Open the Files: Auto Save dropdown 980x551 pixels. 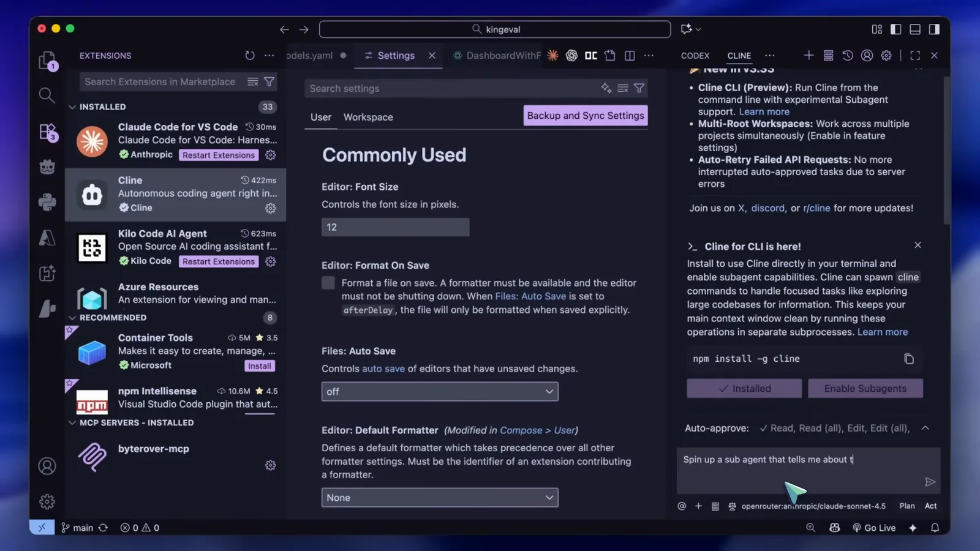440,391
